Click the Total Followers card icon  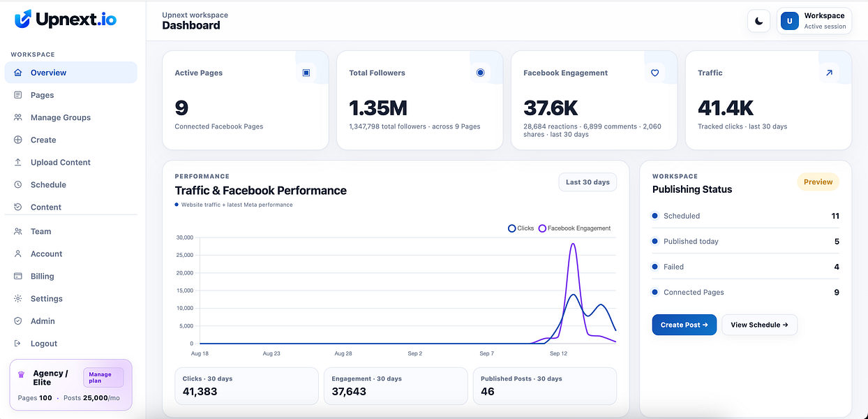point(480,73)
